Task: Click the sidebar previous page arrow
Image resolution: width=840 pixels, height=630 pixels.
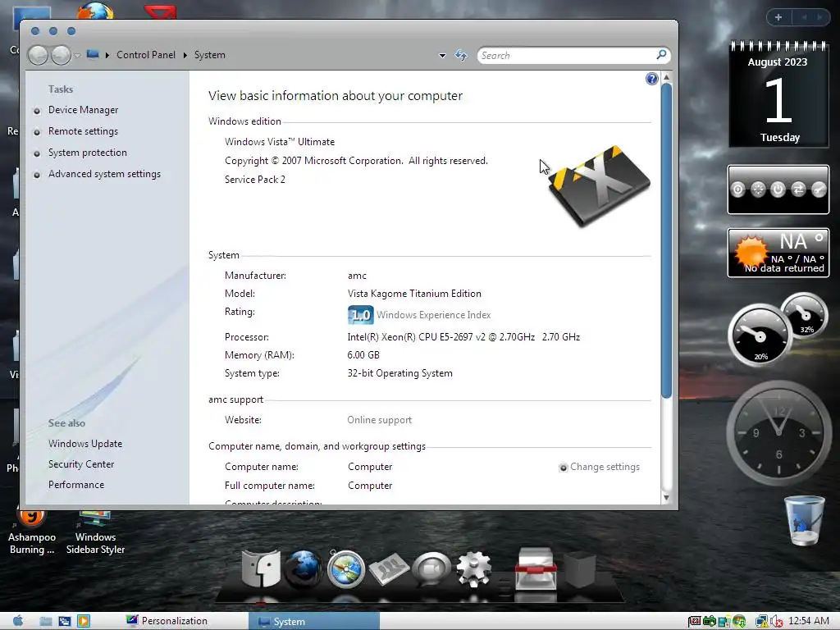Action: click(804, 17)
